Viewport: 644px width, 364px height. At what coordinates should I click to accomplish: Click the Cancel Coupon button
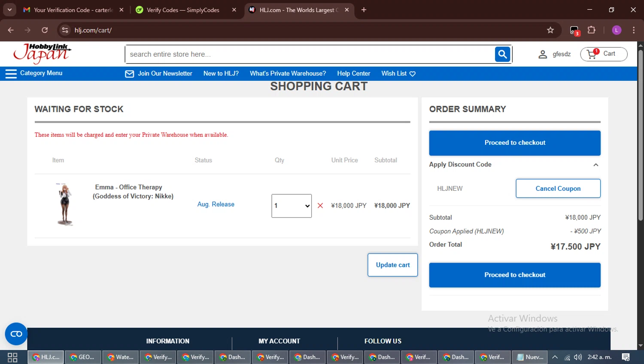coord(558,188)
